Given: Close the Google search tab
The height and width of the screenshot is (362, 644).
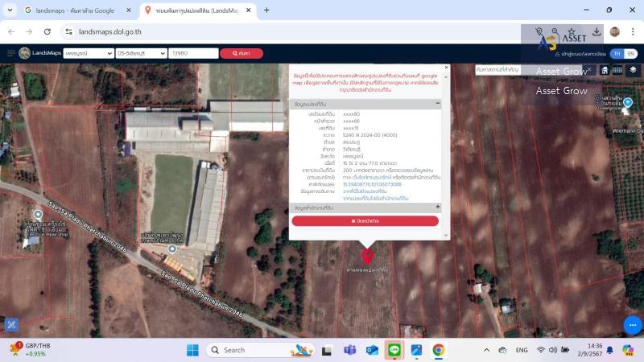Looking at the screenshot, I should [x=129, y=10].
